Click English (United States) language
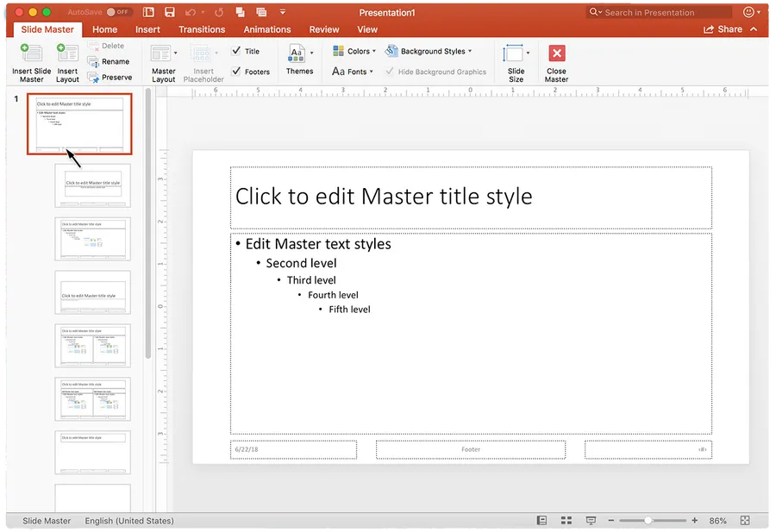Image resolution: width=776 pixels, height=532 pixels. [x=129, y=521]
